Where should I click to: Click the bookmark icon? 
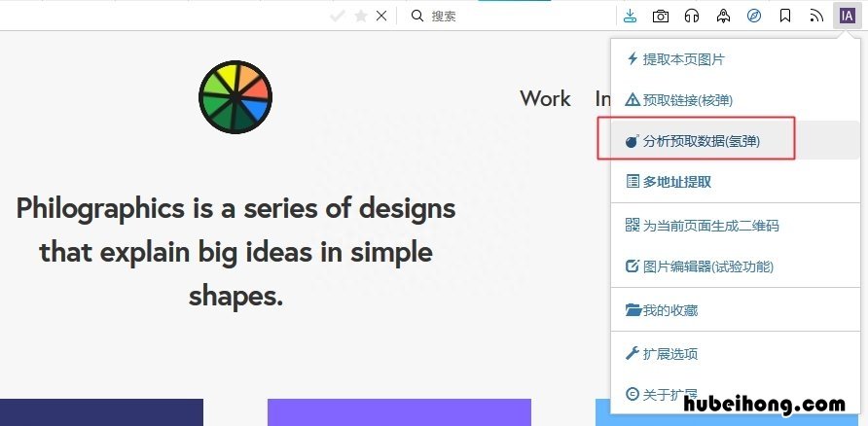coord(785,16)
